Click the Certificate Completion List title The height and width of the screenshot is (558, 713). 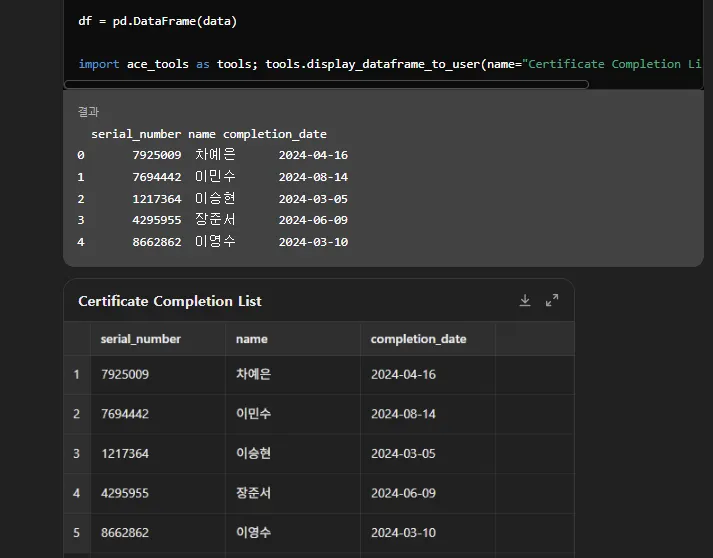point(170,301)
